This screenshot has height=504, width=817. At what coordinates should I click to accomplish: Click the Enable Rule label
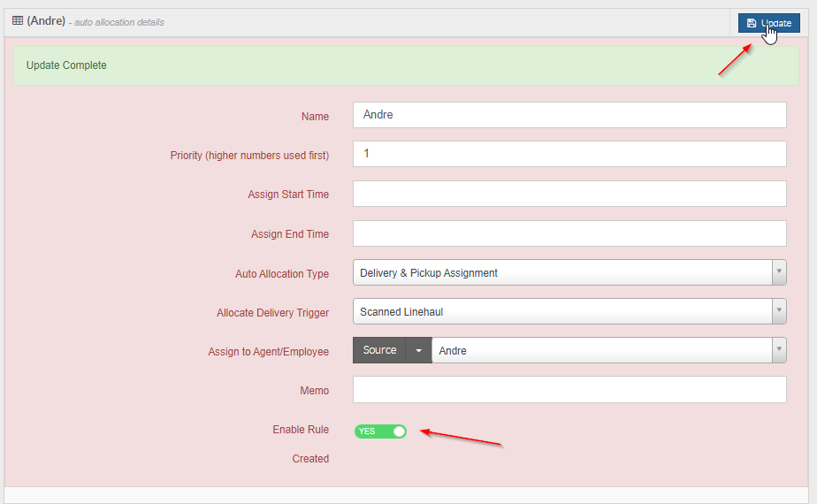[x=301, y=430]
